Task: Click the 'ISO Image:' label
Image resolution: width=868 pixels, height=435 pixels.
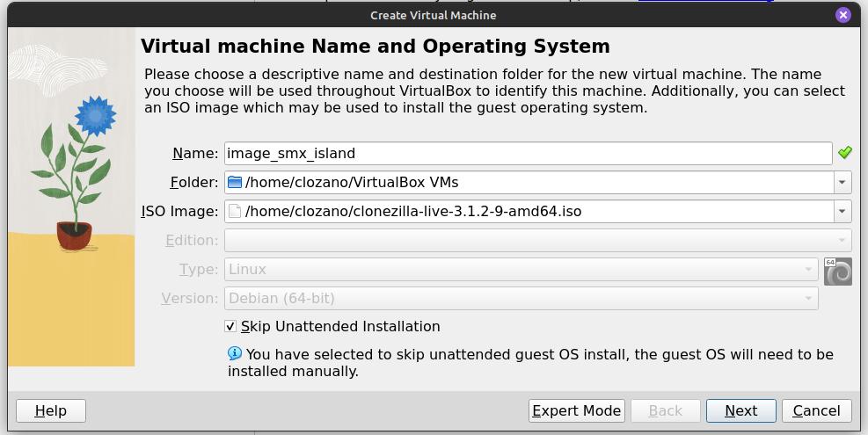Action: click(x=180, y=212)
